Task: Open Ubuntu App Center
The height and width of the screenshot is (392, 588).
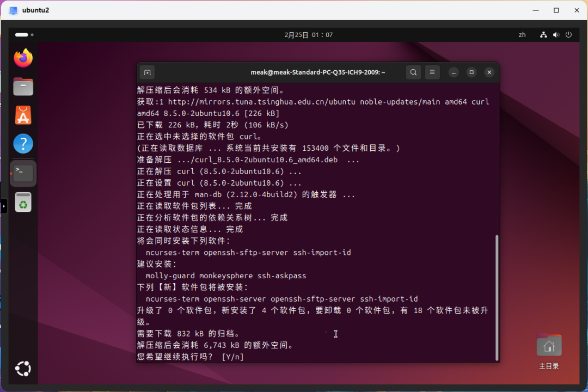Action: click(x=23, y=115)
